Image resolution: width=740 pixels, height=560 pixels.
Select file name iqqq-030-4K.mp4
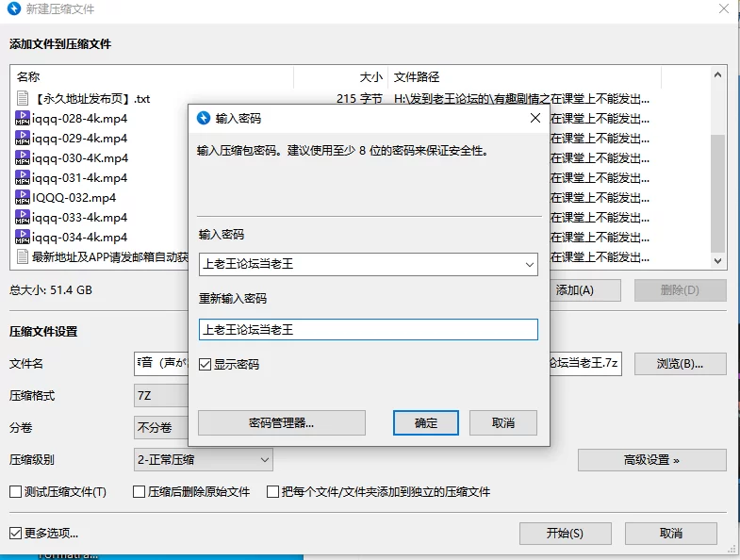click(x=80, y=158)
